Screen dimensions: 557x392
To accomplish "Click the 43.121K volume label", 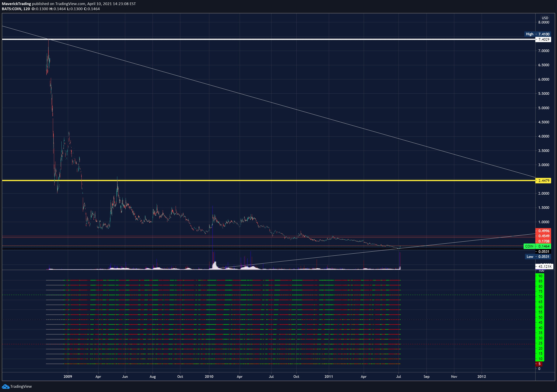I will (x=545, y=267).
